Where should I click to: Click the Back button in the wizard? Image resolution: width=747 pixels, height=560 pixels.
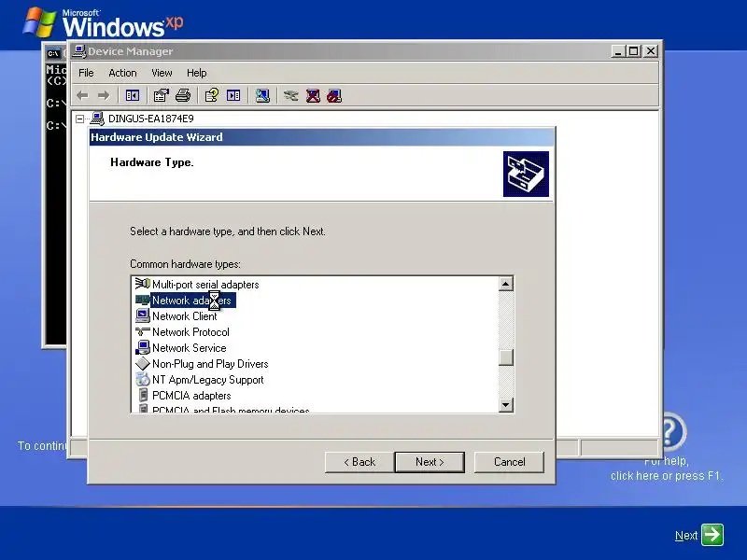pos(359,462)
